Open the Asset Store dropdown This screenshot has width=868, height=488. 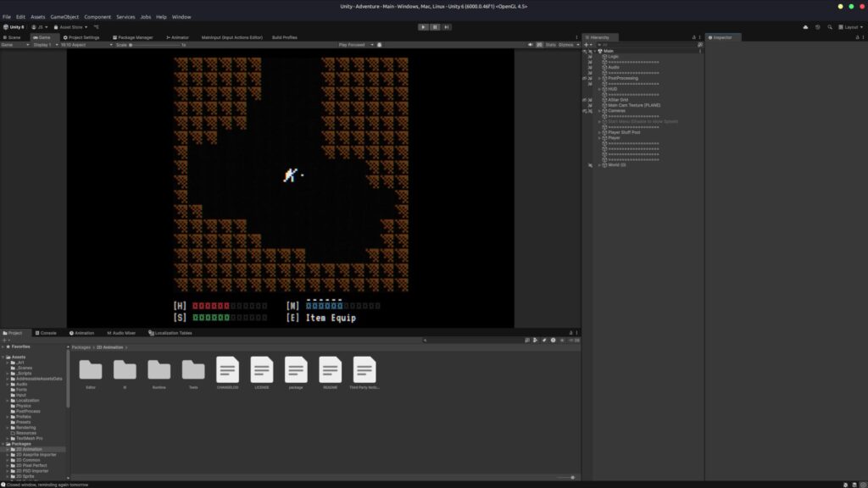70,27
